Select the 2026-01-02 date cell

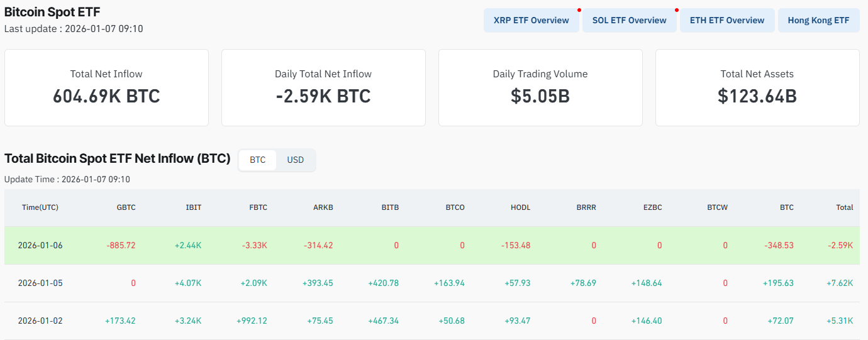40,321
